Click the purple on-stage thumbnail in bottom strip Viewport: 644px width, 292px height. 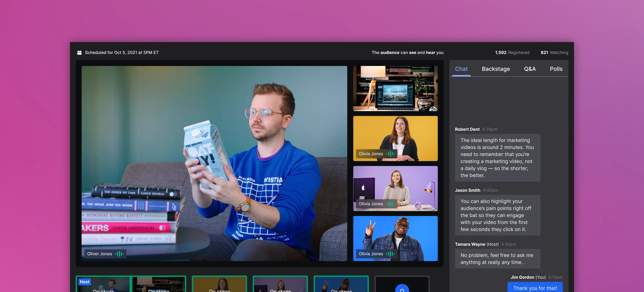pos(280,284)
